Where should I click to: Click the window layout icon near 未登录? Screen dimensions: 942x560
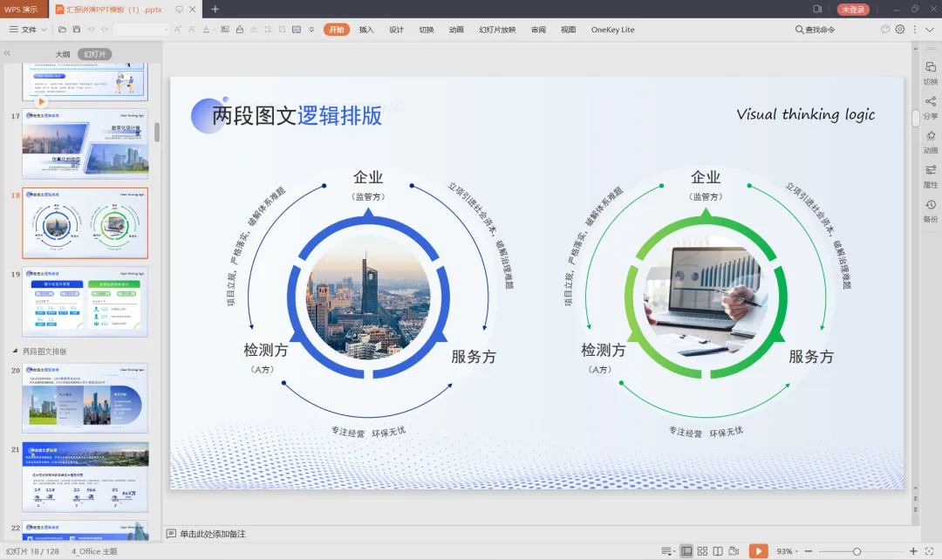817,9
